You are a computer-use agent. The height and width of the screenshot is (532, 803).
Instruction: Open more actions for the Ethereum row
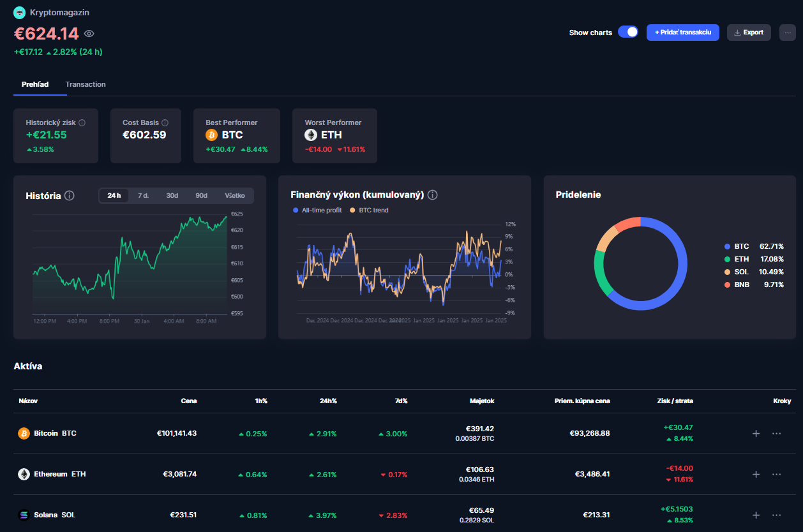click(776, 475)
